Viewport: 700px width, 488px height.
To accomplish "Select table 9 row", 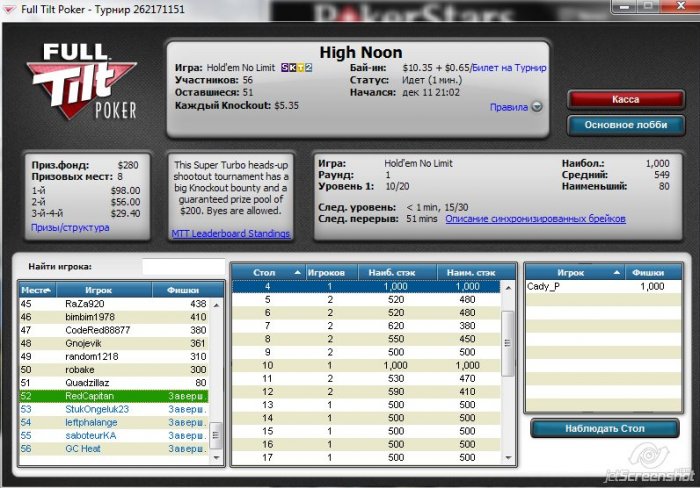I will (366, 352).
